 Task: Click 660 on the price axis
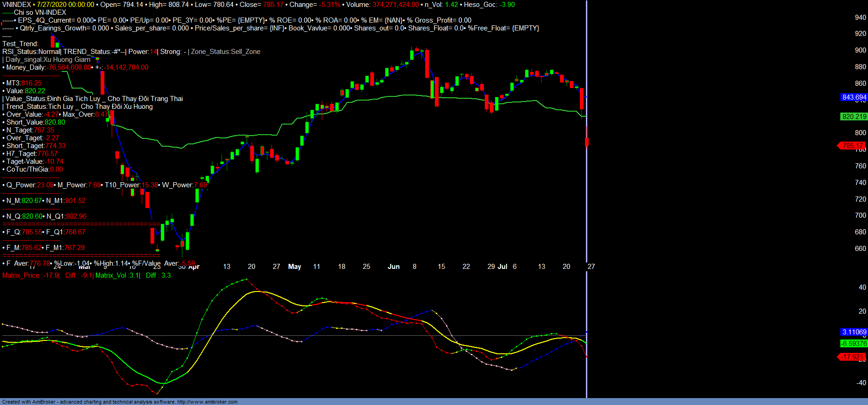tap(860, 249)
